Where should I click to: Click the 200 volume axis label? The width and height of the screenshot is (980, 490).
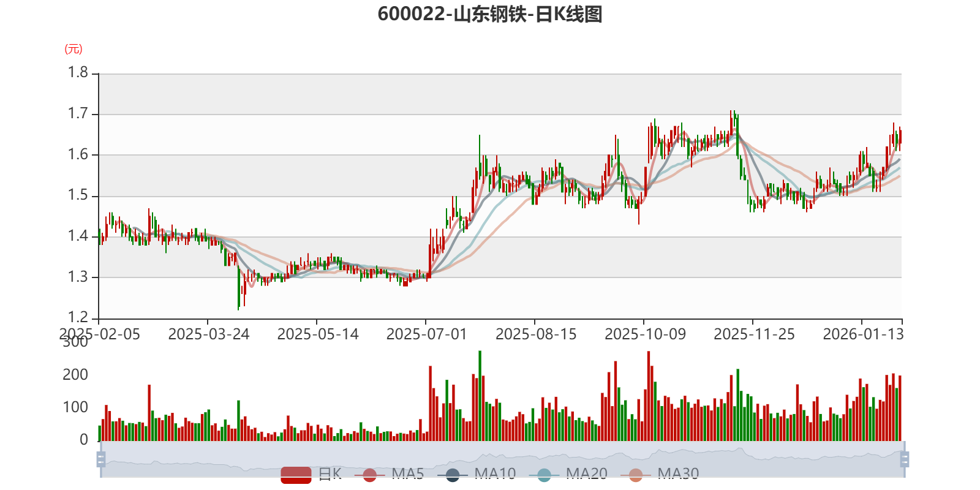(75, 375)
